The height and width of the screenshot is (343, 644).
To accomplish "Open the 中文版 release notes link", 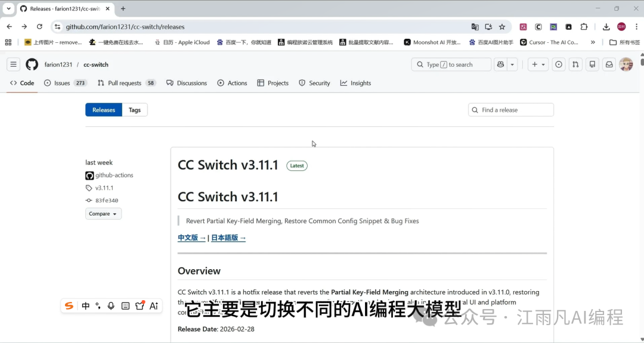I will (x=191, y=238).
